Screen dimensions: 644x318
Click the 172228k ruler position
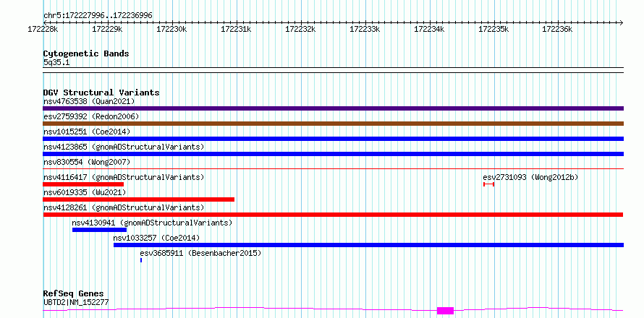[43, 30]
